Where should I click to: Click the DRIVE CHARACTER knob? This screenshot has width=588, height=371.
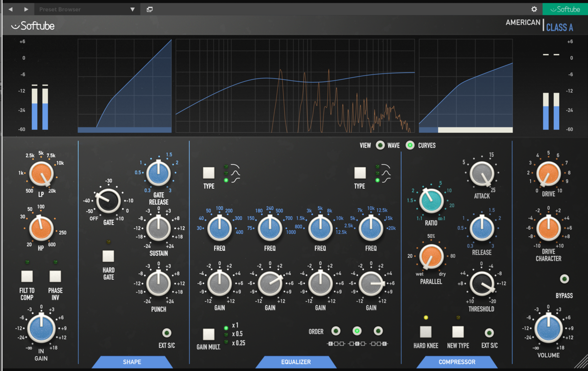[x=548, y=228]
